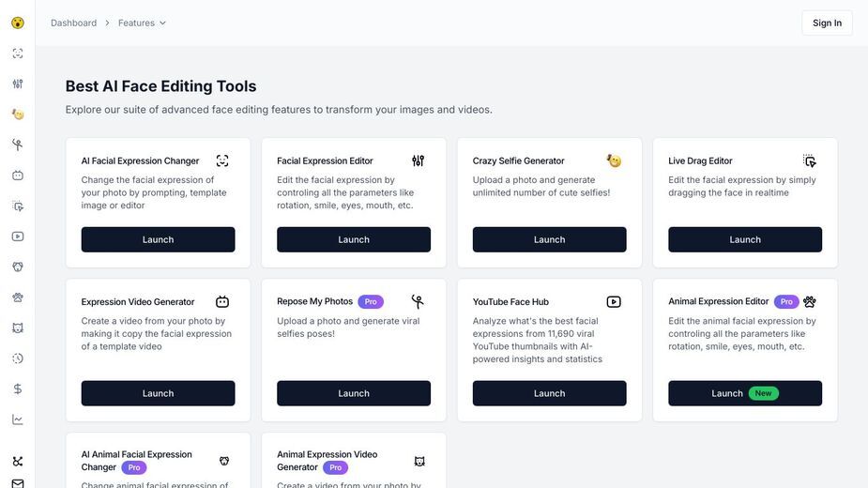This screenshot has height=488, width=868.
Task: Open the history clock icon in sidebar
Action: (18, 358)
